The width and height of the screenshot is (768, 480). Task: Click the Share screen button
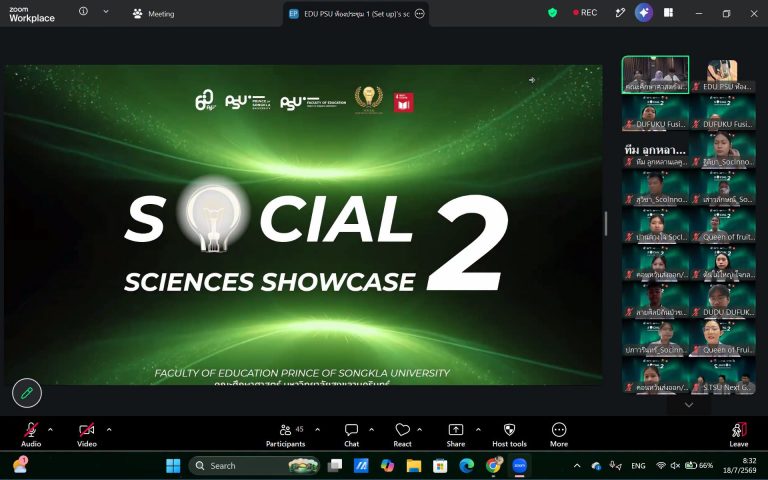coord(456,434)
